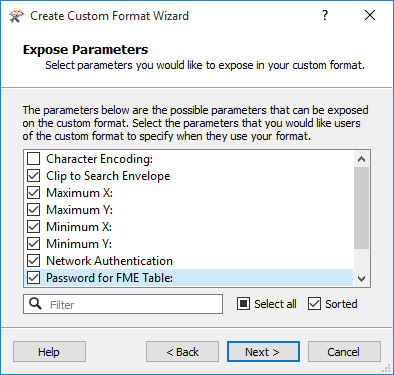Uncheck Clip to Search Envelope

point(34,176)
